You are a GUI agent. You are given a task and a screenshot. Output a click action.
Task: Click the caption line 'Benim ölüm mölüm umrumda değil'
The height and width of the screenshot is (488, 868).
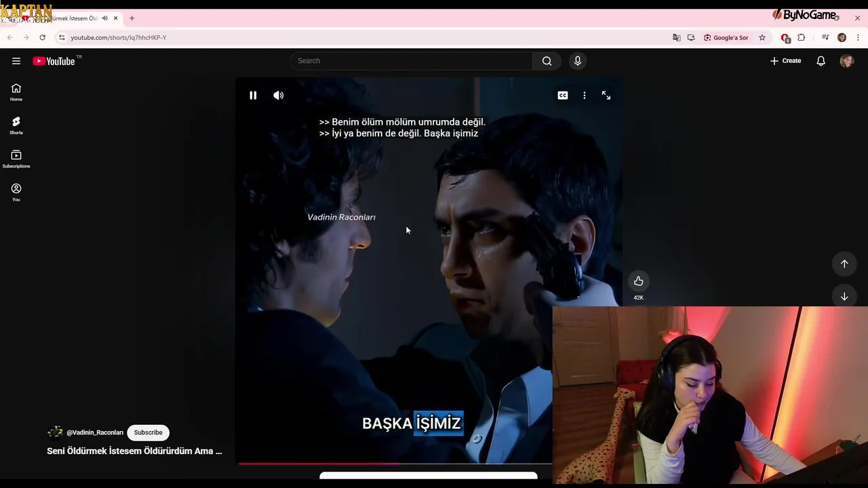402,122
